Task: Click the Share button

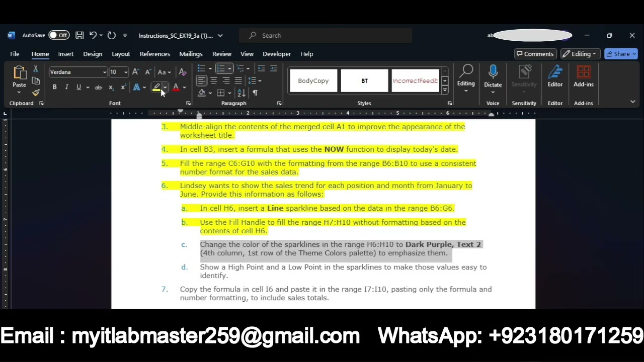Action: coord(621,54)
